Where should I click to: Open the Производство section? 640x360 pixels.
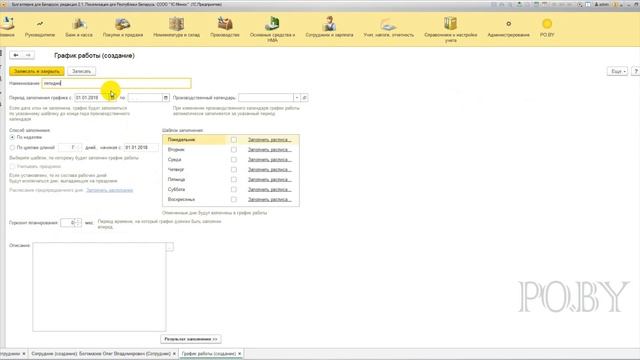[x=224, y=28]
